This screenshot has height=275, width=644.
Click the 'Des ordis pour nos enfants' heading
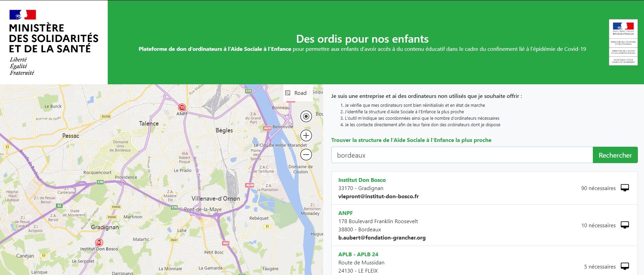(x=362, y=39)
